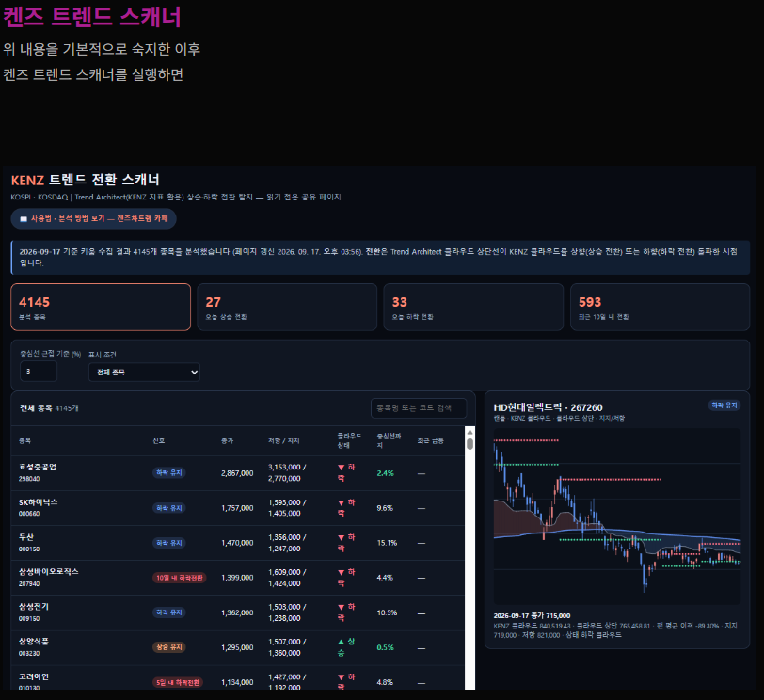Click the 상승 유지 badge in 삼양식품 row
The height and width of the screenshot is (700, 764).
(169, 647)
